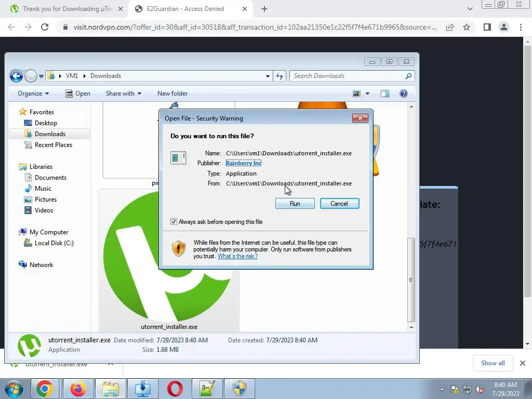The height and width of the screenshot is (399, 532).
Task: Select Local Disk (C:) in navigation pane
Action: coord(54,243)
